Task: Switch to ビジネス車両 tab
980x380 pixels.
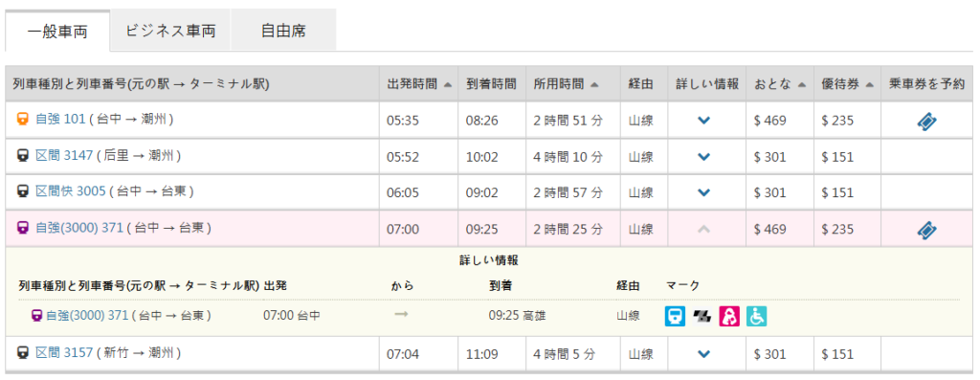Action: coord(170,31)
